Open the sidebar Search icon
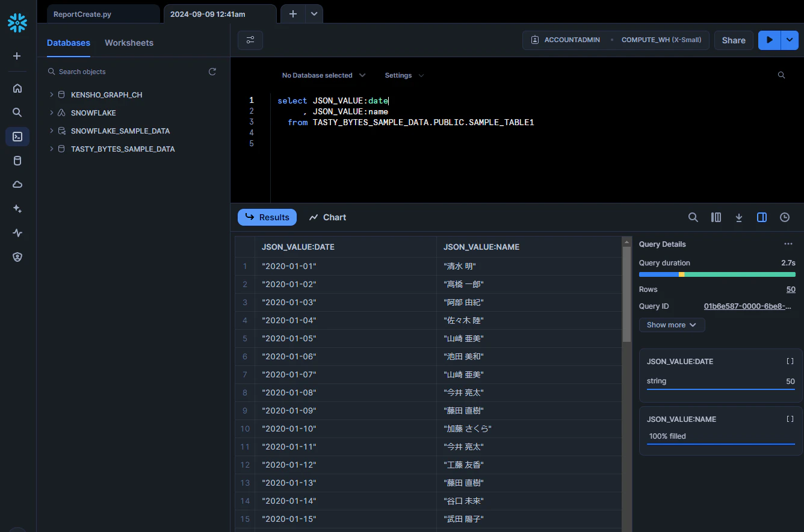This screenshot has width=804, height=532. point(17,113)
